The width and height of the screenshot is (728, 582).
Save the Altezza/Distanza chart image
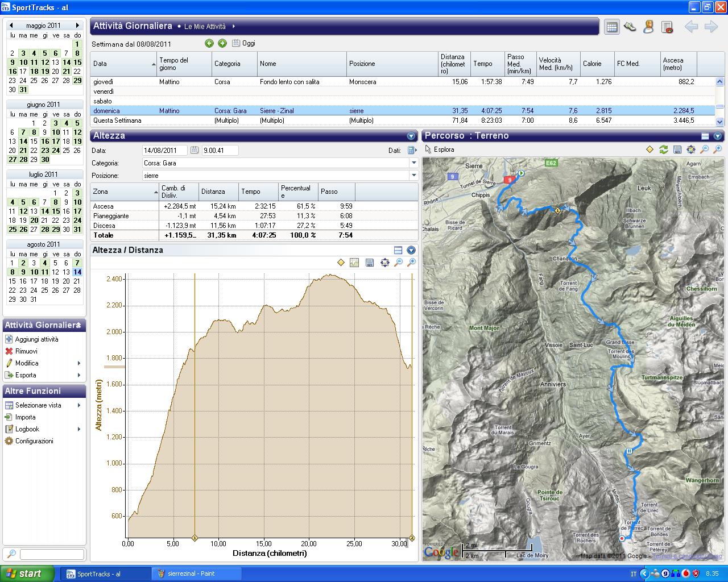coord(370,263)
